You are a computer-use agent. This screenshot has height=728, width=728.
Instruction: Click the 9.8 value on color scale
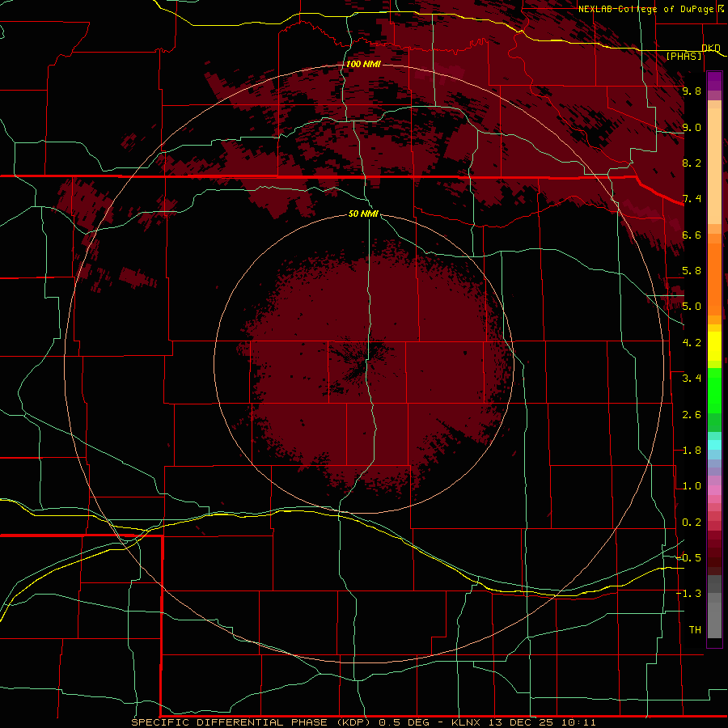point(692,91)
